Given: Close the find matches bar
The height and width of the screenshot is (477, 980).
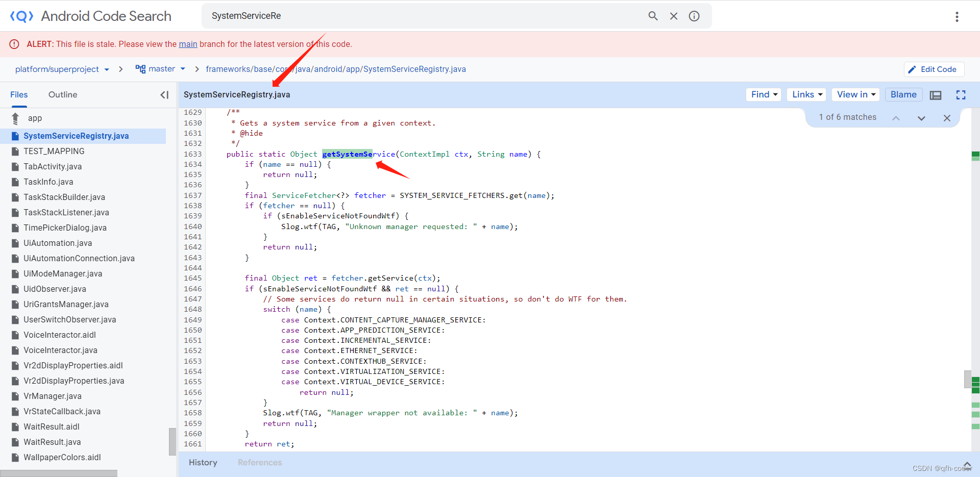Looking at the screenshot, I should click(947, 118).
